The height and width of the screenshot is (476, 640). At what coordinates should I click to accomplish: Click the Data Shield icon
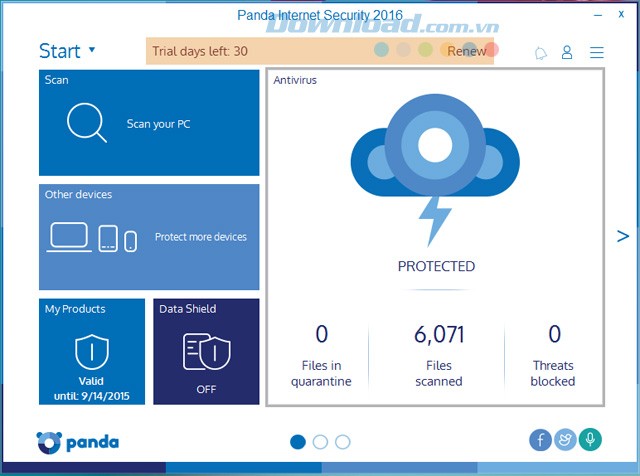click(207, 351)
